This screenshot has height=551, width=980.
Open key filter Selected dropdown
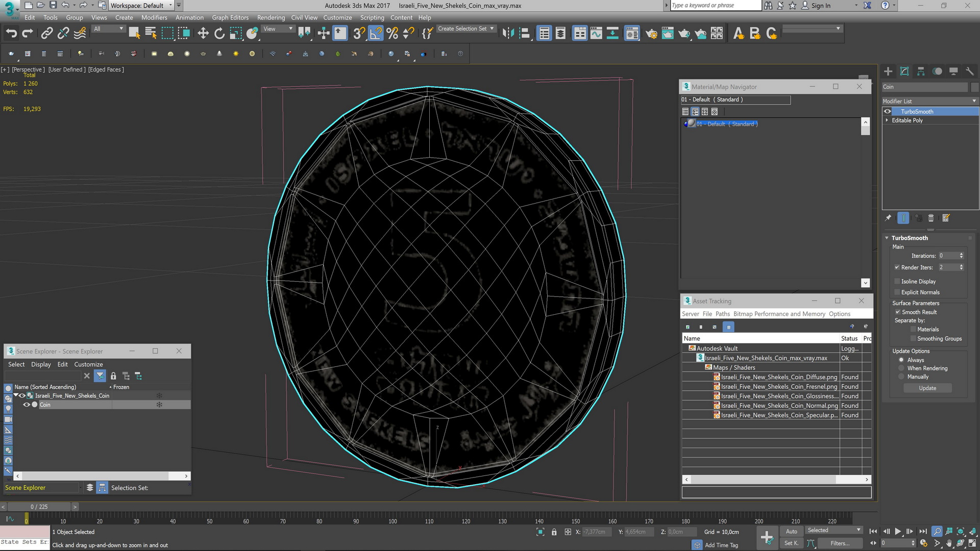click(834, 531)
